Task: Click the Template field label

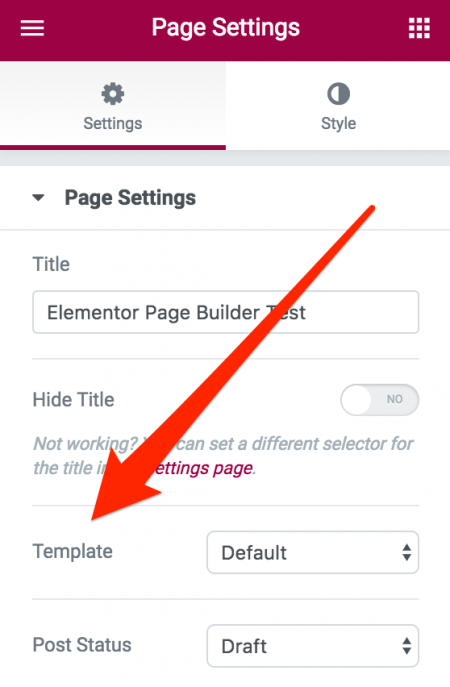Action: click(x=73, y=551)
